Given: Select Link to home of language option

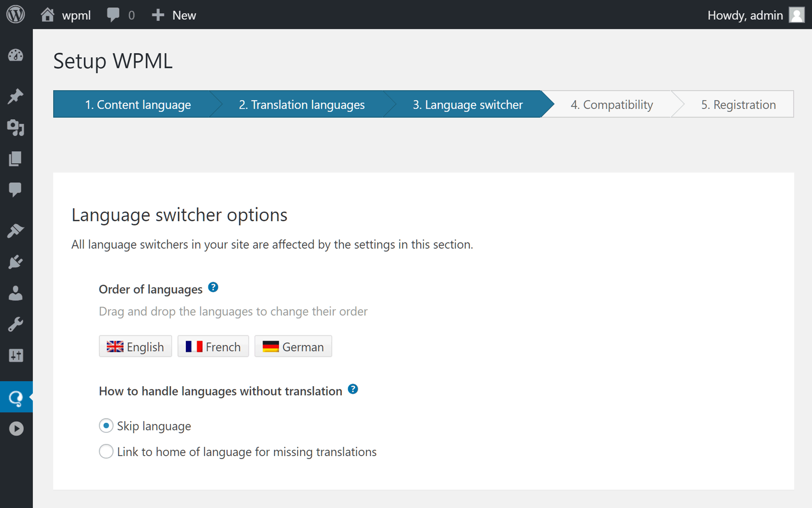Looking at the screenshot, I should point(106,452).
